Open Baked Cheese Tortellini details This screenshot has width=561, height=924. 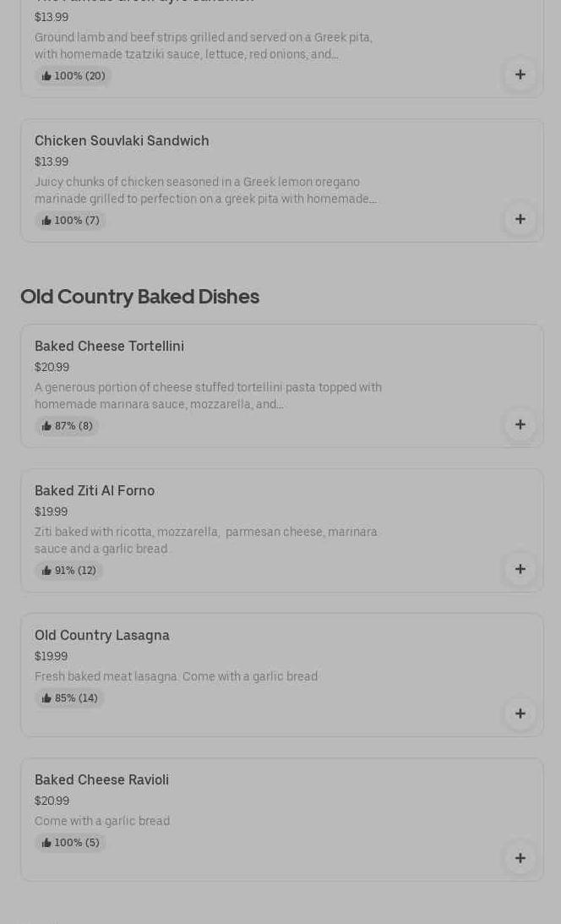[109, 347]
